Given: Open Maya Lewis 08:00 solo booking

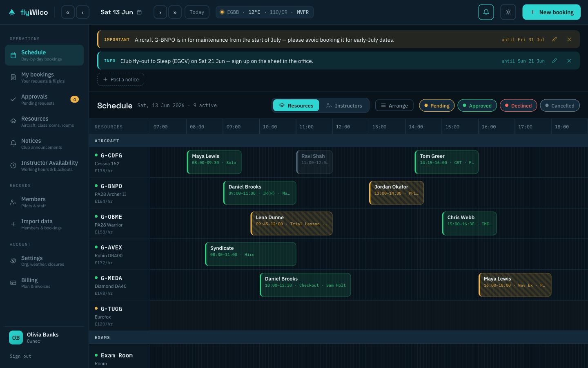Looking at the screenshot, I should tap(214, 162).
